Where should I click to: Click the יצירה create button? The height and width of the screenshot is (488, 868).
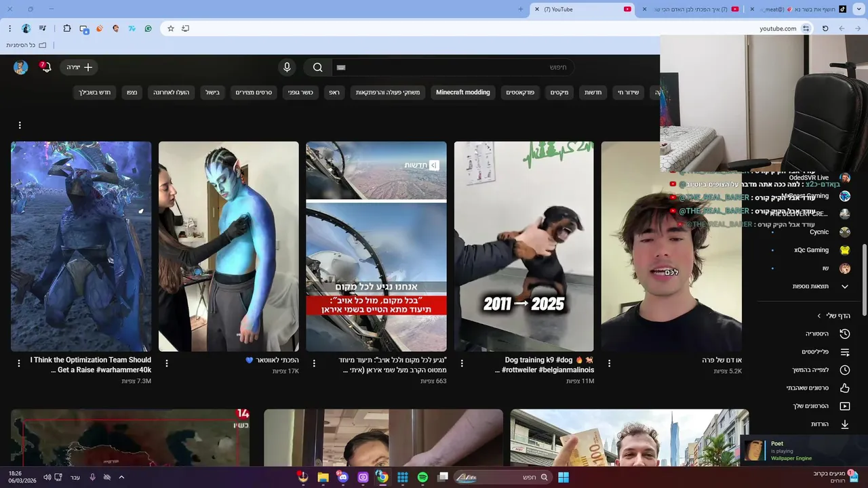80,67
